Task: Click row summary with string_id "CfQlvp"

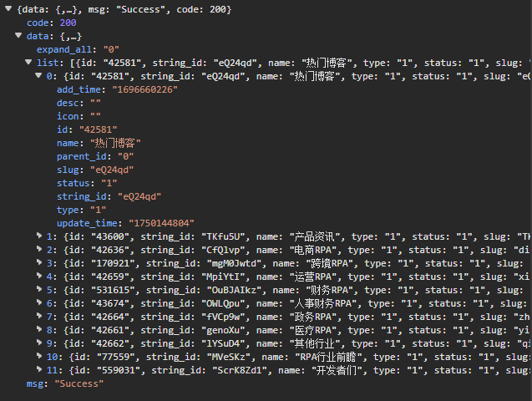Action: [x=289, y=250]
